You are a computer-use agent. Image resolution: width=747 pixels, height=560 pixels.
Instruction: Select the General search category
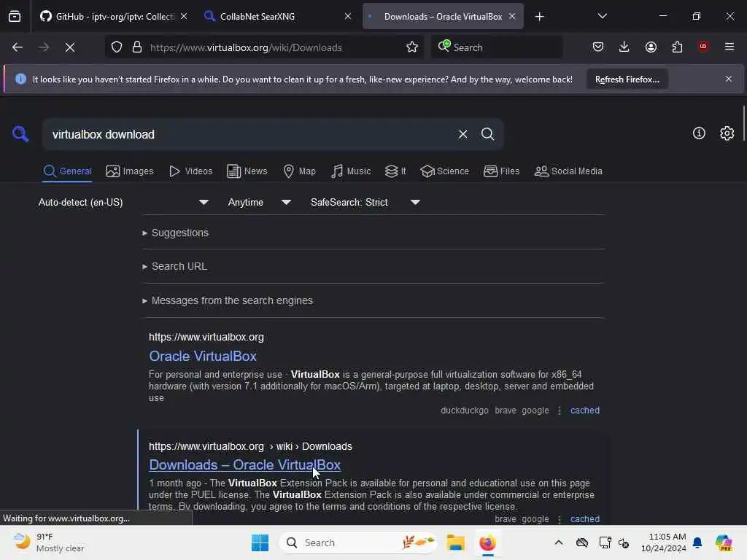point(67,171)
